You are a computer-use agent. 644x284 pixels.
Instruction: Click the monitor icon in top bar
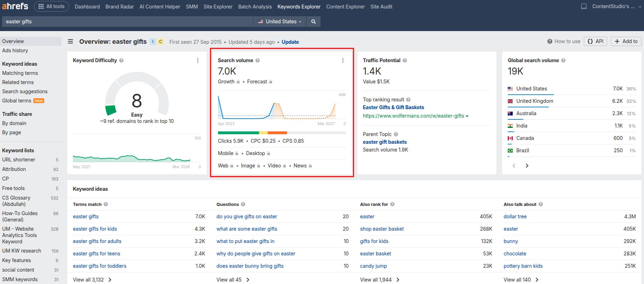(x=584, y=6)
